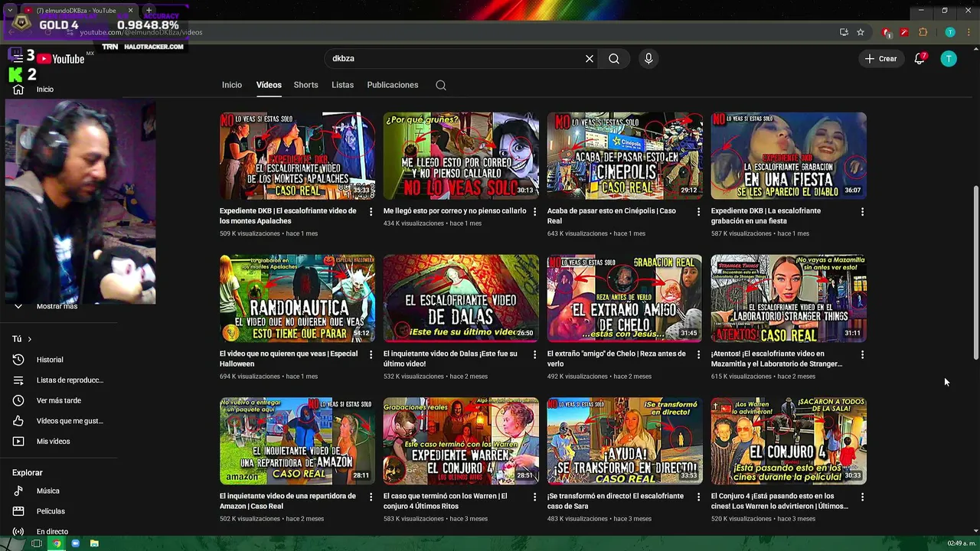Open options for Montes Apalaches video
This screenshot has width=980, height=551.
[x=371, y=211]
